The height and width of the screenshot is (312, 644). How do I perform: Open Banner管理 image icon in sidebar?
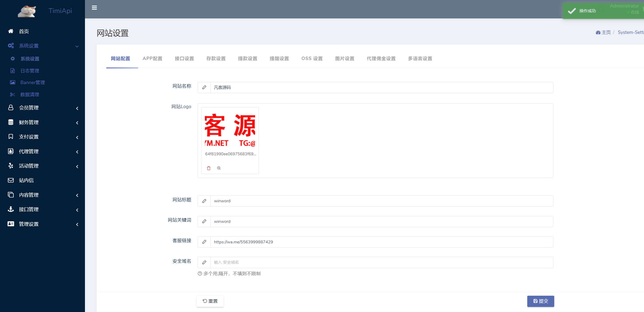(12, 82)
